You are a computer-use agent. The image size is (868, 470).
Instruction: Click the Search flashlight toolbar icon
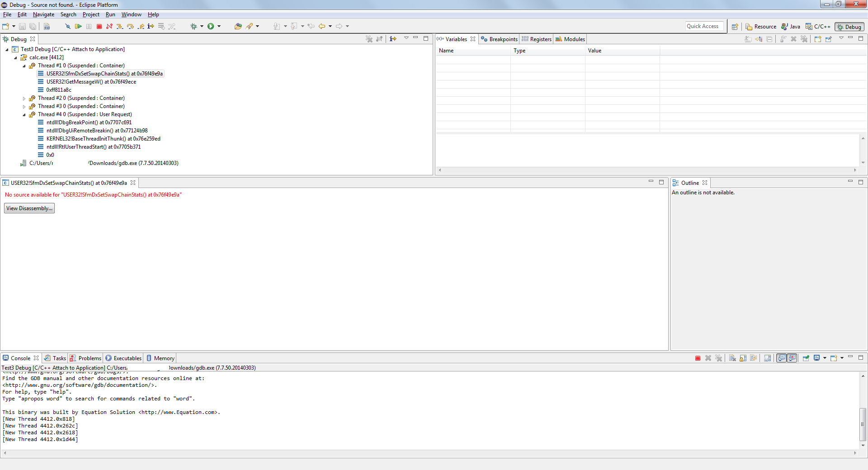tap(249, 26)
